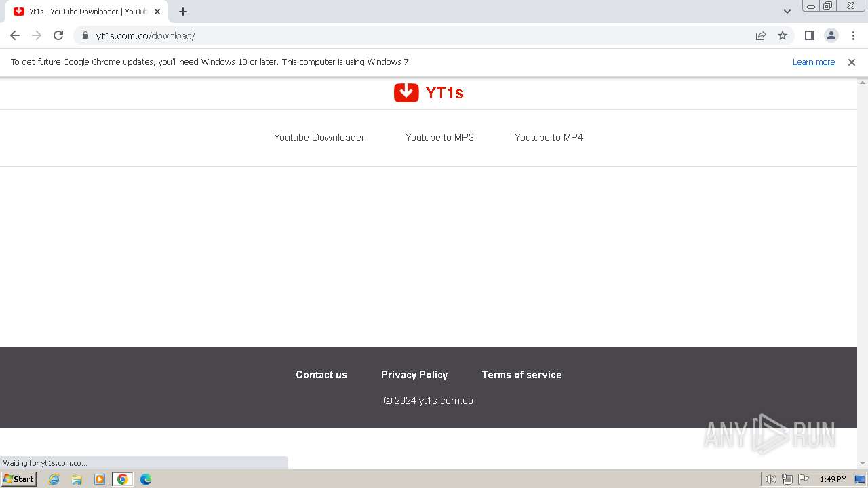Click the share page icon in address bar
The width and height of the screenshot is (868, 488).
[761, 35]
